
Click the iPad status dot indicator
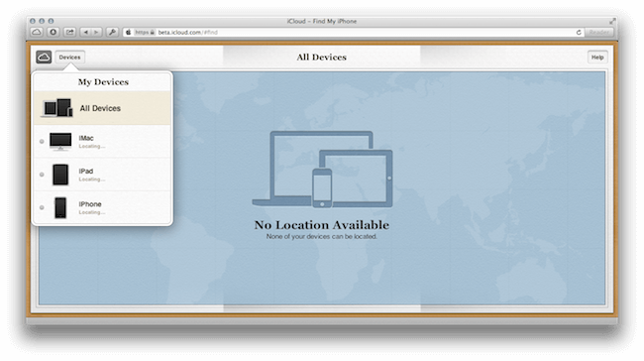[42, 175]
